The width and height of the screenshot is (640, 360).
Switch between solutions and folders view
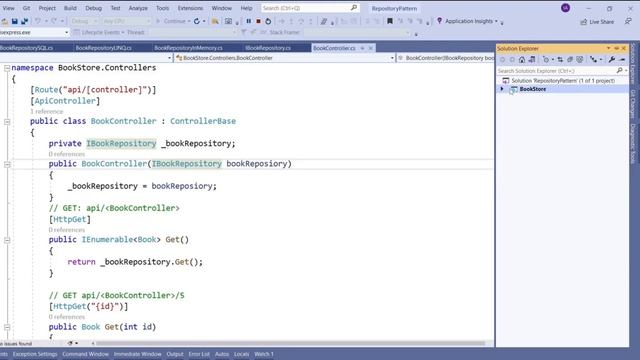pyautogui.click(x=532, y=60)
